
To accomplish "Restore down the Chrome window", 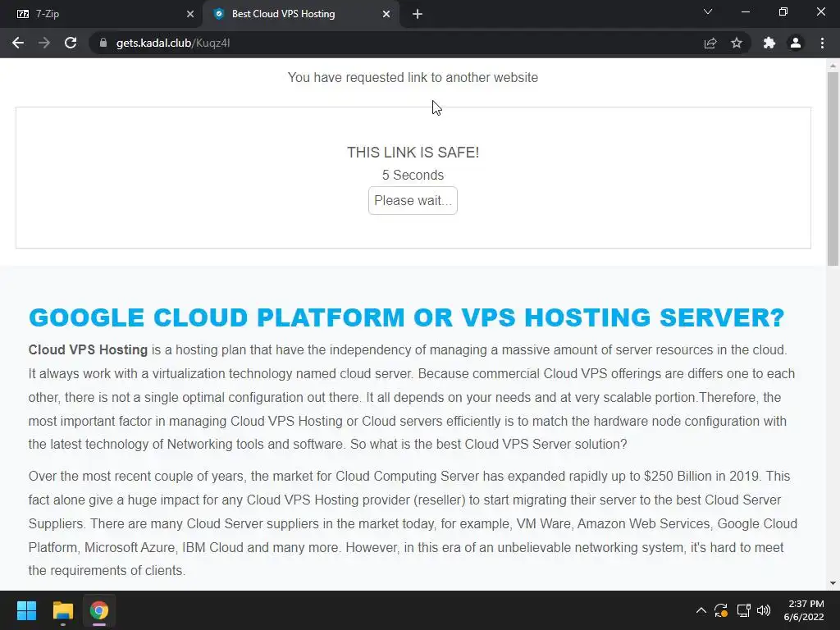I will pos(783,11).
